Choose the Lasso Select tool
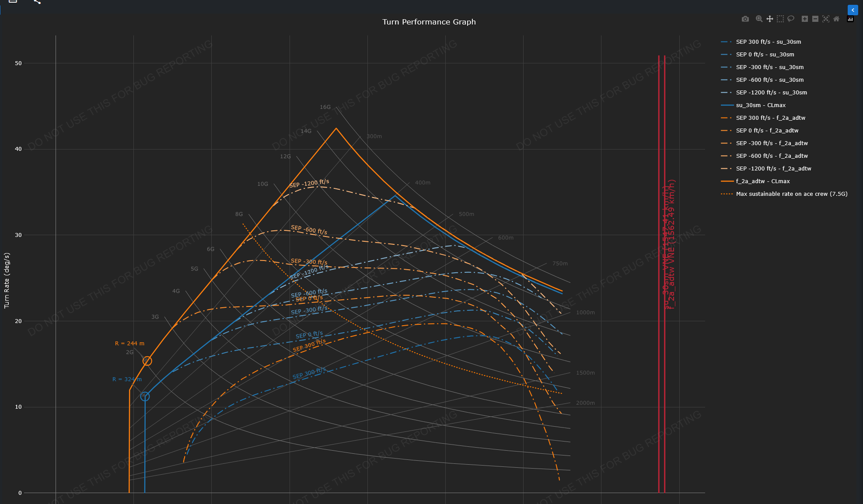The width and height of the screenshot is (863, 504). coord(791,19)
